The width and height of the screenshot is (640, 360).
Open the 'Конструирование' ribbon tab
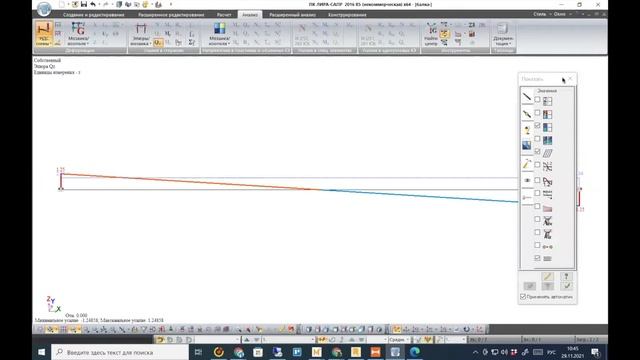pyautogui.click(x=347, y=15)
